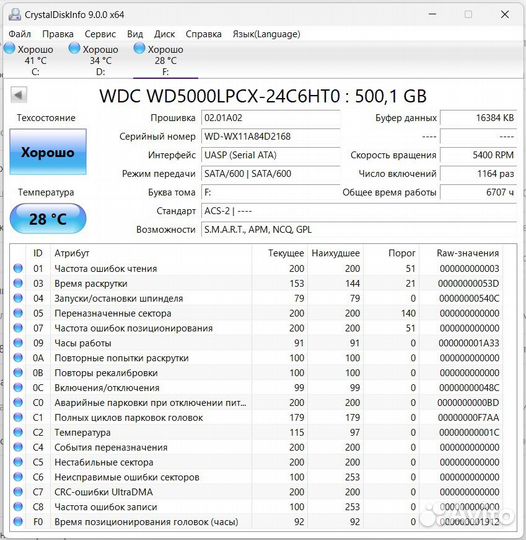Click status icon for Аварийные парковки row

tap(18, 402)
